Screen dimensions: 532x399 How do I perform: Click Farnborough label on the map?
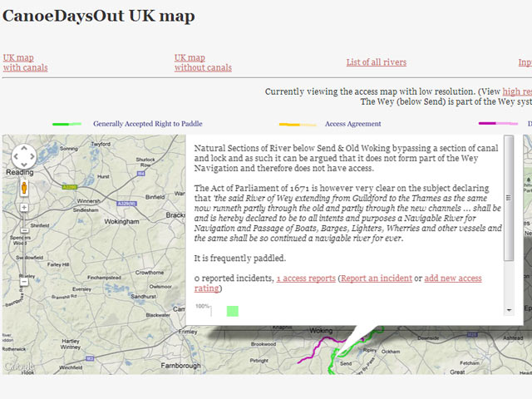(x=180, y=366)
